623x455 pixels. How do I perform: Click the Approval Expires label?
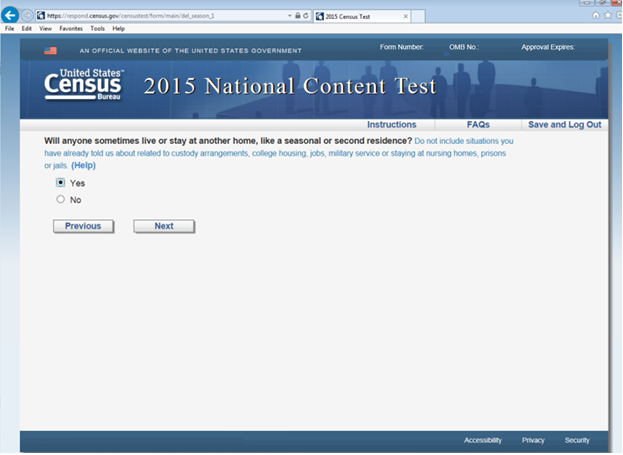[548, 47]
